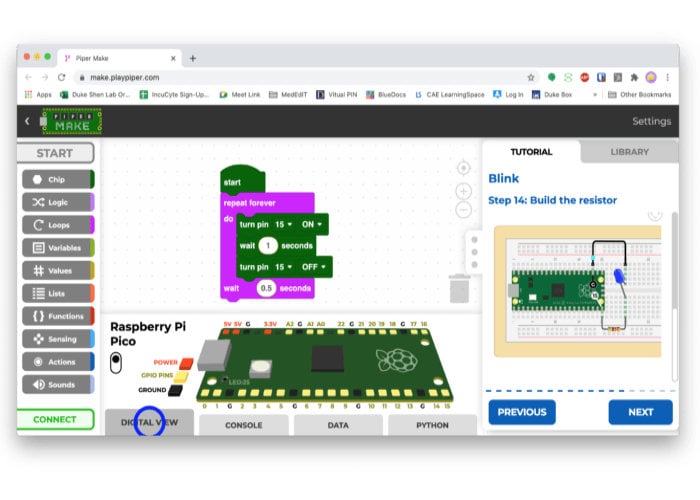Open pin 15 dropdown in ON block
700x500 pixels.
[283, 224]
